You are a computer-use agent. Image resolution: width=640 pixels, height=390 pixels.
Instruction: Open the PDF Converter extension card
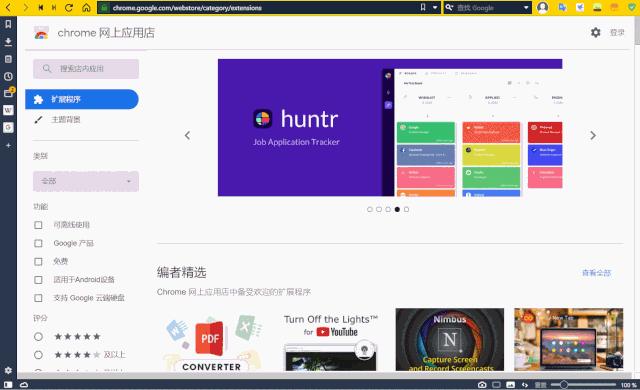tap(211, 340)
